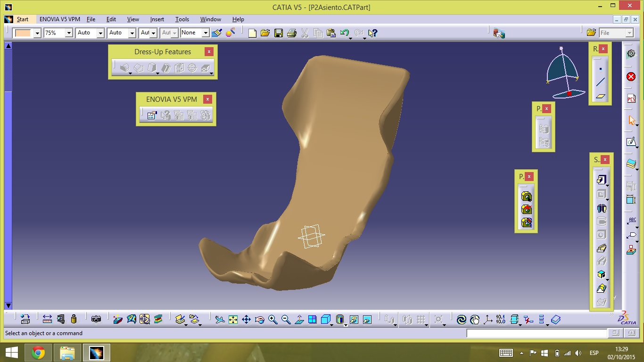Click the What's This help icon
This screenshot has height=362, width=644.
point(372,33)
